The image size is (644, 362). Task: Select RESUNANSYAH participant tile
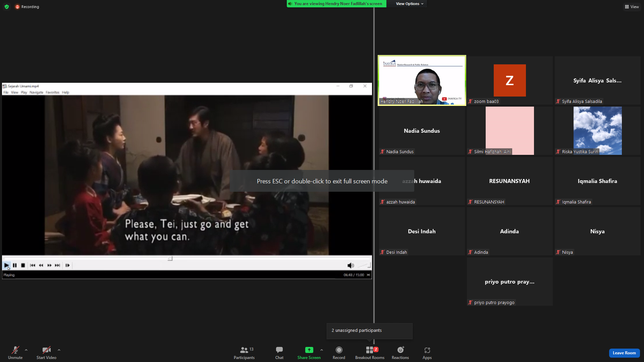(x=510, y=181)
